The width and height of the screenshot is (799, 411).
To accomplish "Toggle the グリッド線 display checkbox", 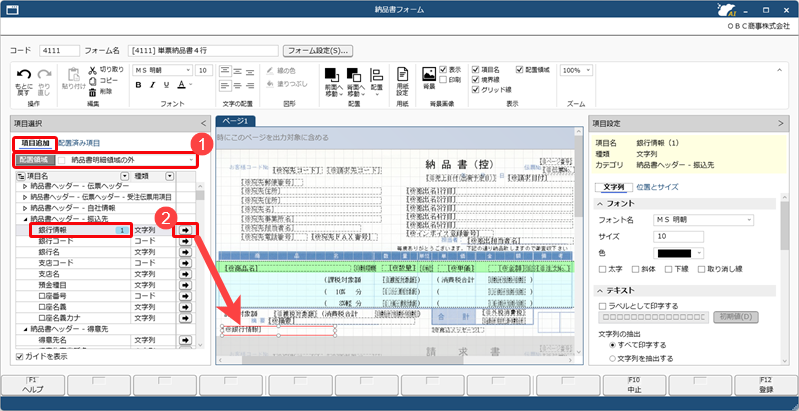I will (x=476, y=90).
